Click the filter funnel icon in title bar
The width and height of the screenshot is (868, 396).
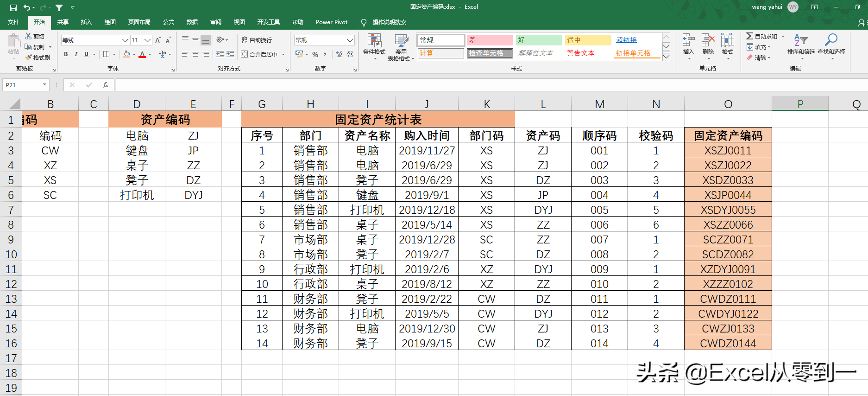coord(59,7)
